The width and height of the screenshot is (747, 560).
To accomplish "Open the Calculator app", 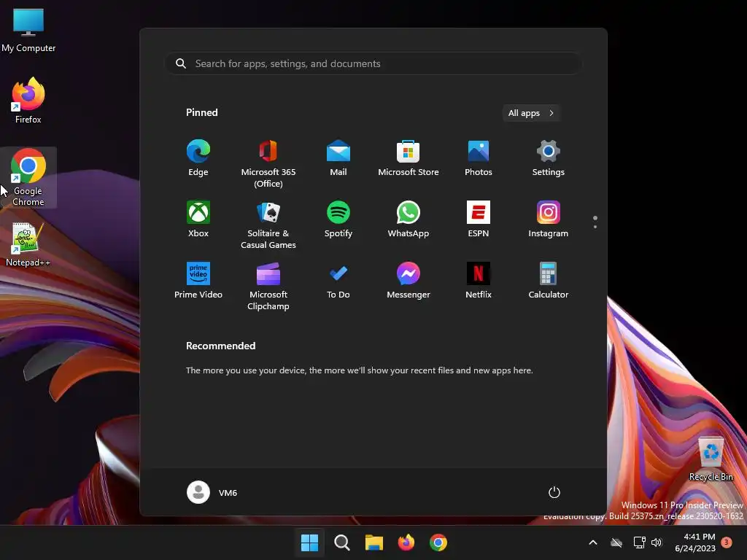I will pyautogui.click(x=549, y=281).
